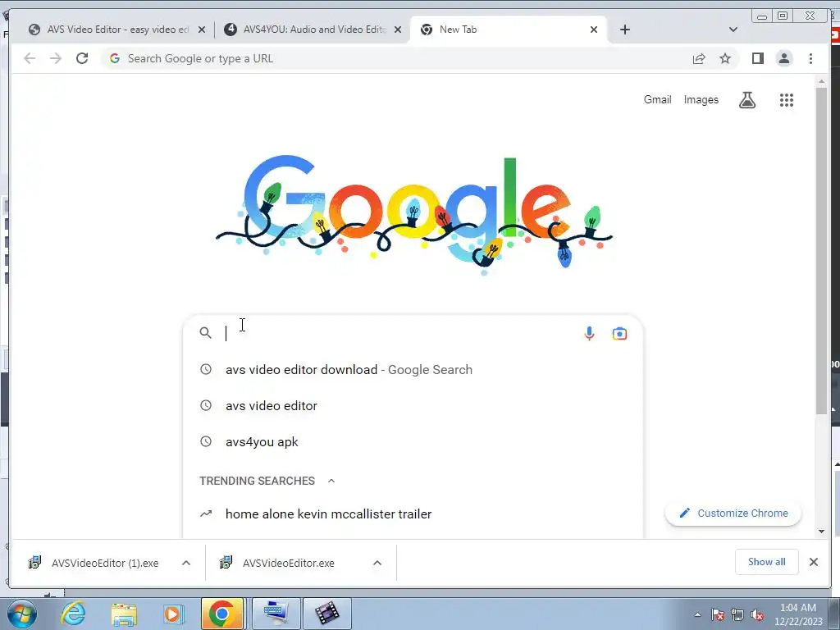Expand options for AVSVideoEditor.exe download

(377, 563)
